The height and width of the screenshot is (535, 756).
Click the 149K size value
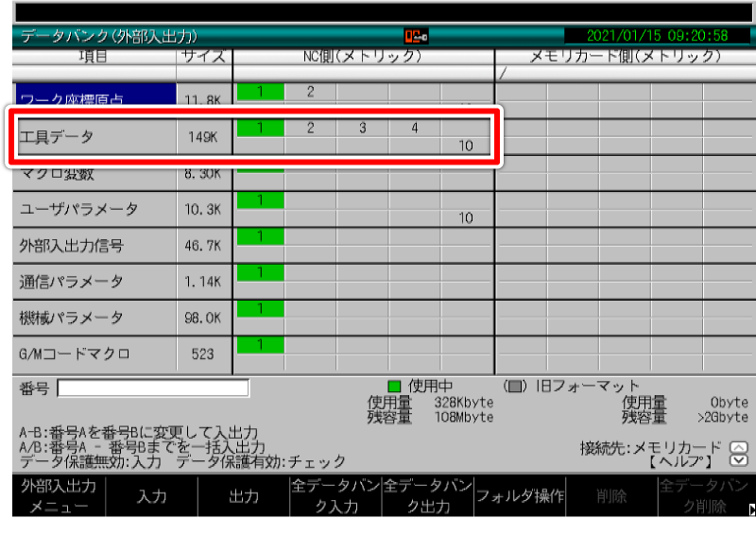(203, 137)
